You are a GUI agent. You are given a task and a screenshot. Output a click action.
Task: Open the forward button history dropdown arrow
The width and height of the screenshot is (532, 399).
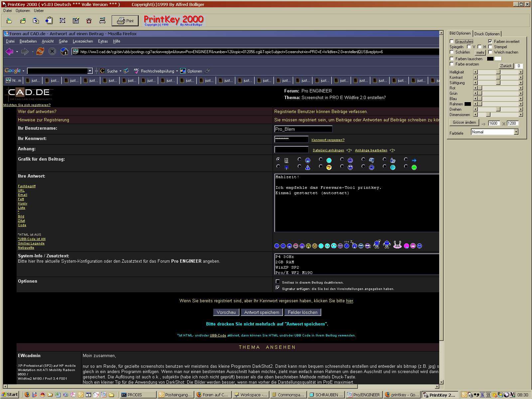(x=32, y=52)
